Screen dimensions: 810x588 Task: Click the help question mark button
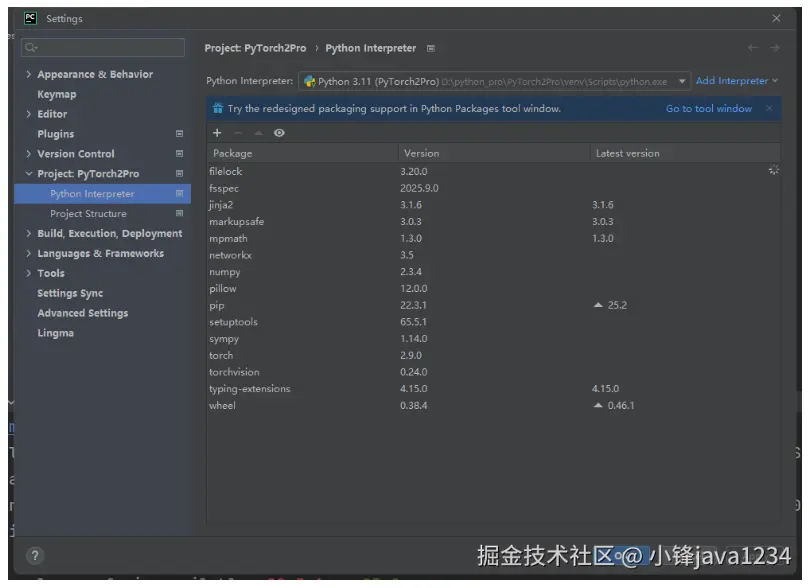tap(35, 555)
